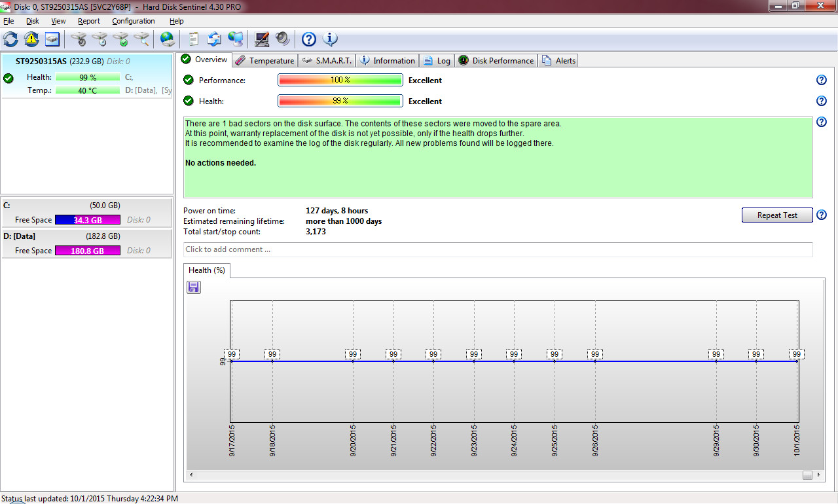Open the Configuration menu
This screenshot has height=504, width=838.
tap(134, 21)
